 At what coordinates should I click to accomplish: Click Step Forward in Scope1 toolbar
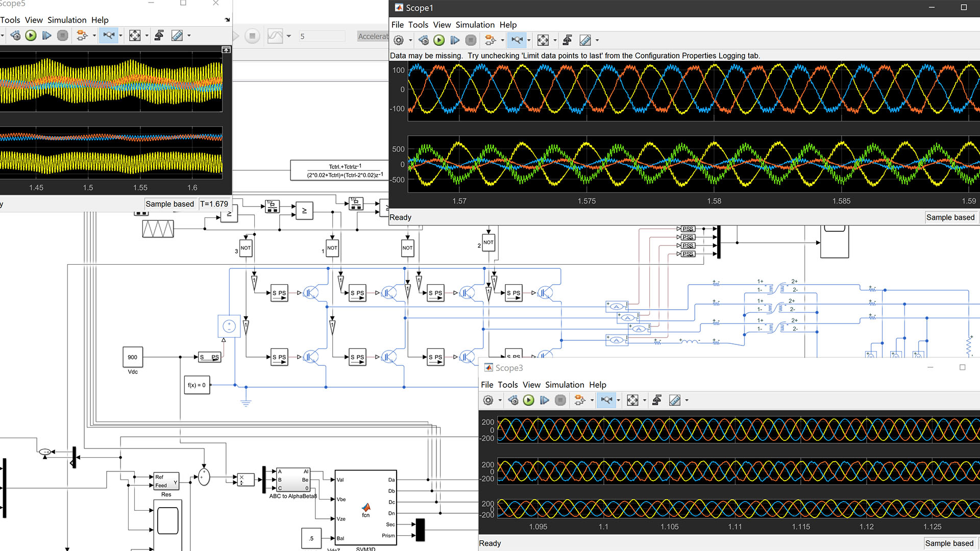pyautogui.click(x=455, y=40)
